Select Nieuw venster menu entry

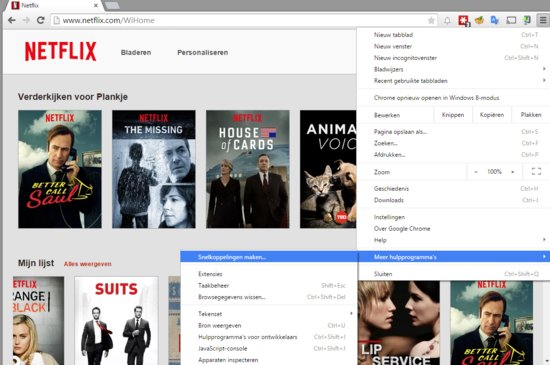point(453,46)
